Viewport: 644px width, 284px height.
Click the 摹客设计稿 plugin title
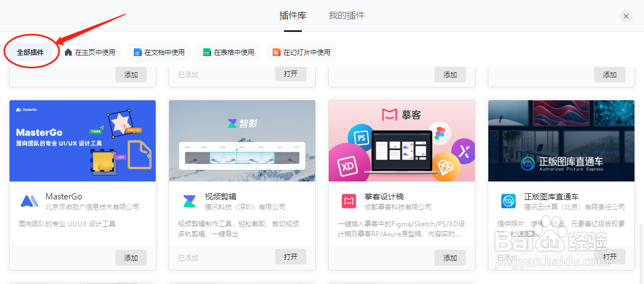tap(384, 197)
